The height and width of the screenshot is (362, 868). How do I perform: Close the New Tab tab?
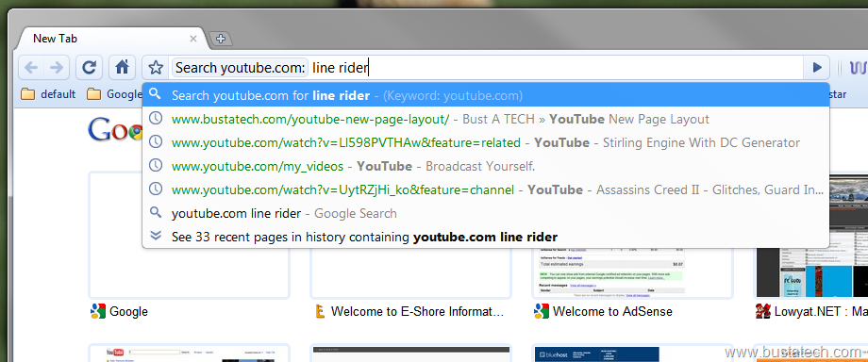pos(193,39)
